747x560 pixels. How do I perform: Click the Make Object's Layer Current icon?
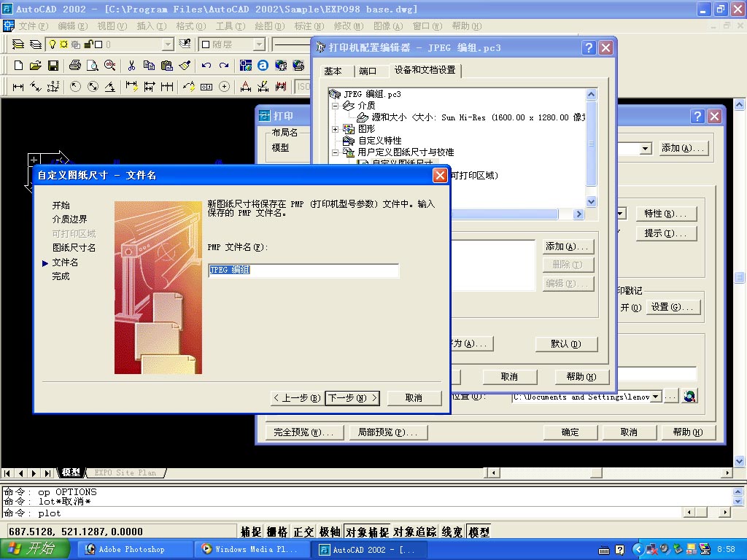pyautogui.click(x=18, y=44)
